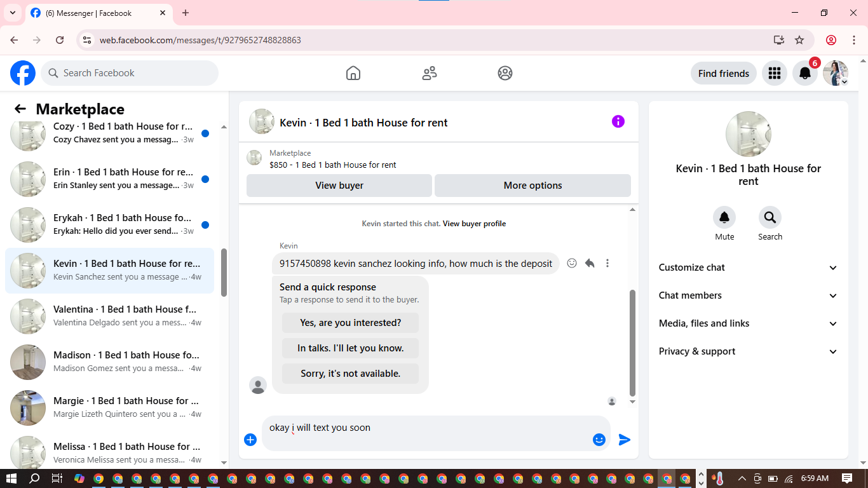Open more options dots beside Kevin's message
The image size is (868, 488).
607,263
